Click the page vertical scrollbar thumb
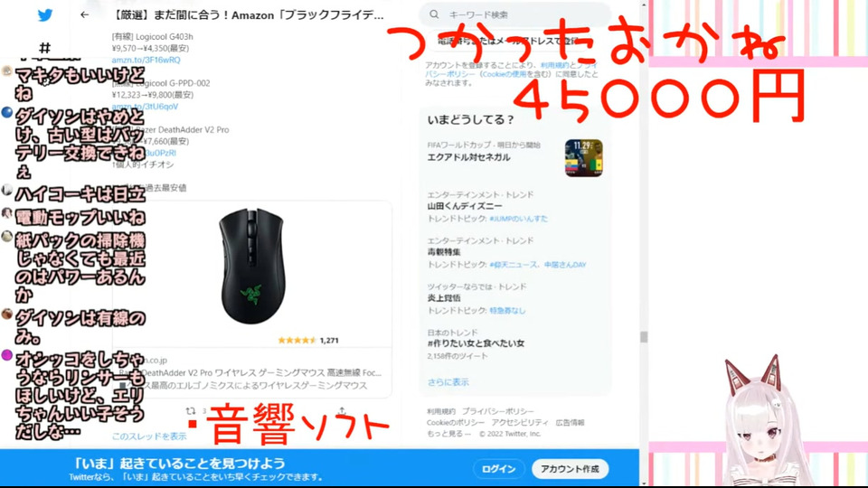Image resolution: width=868 pixels, height=488 pixels. (x=643, y=336)
